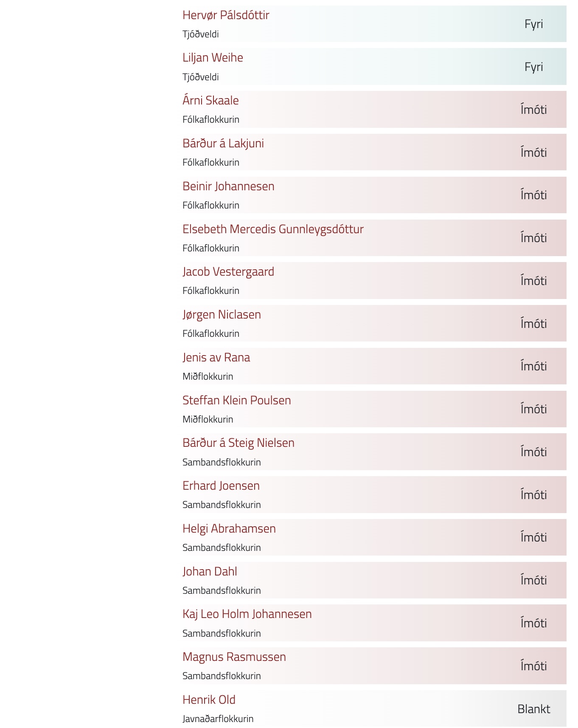Open Beinir Johannesen's profile

[x=228, y=186]
